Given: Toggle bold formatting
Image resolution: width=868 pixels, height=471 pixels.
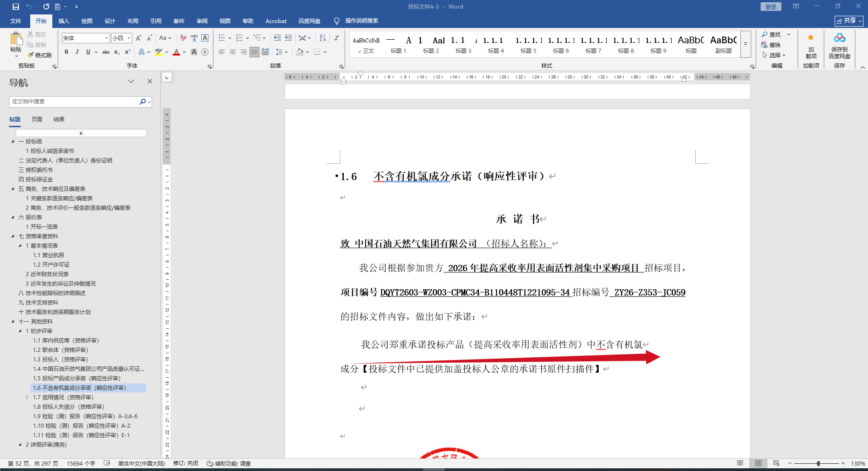Looking at the screenshot, I should pyautogui.click(x=66, y=52).
